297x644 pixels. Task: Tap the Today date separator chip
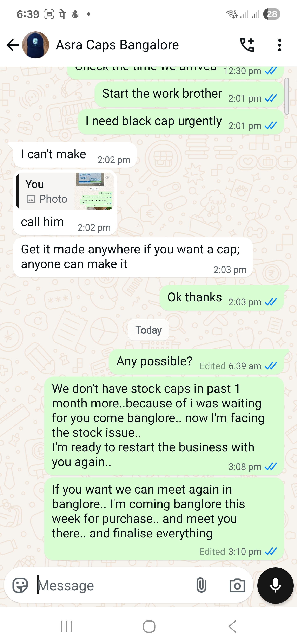click(x=149, y=330)
